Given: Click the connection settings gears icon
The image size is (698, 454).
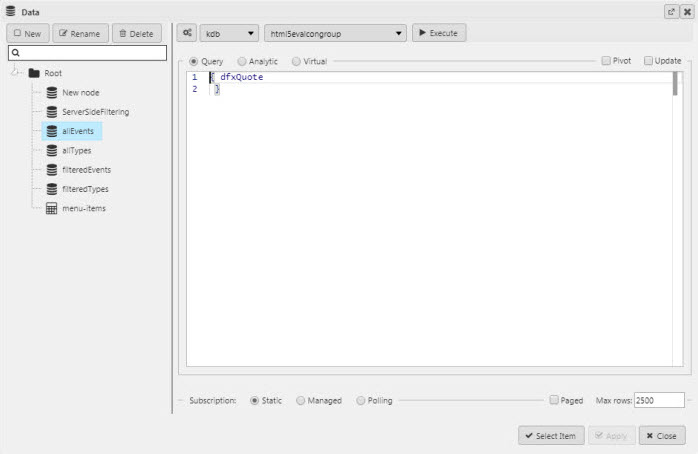Looking at the screenshot, I should 187,33.
